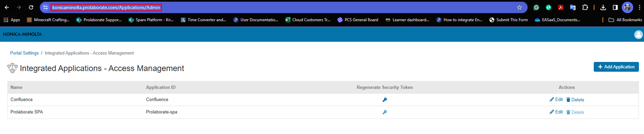Select the Confluence application ID cell
Image resolution: width=644 pixels, height=134 pixels.
pos(157,100)
